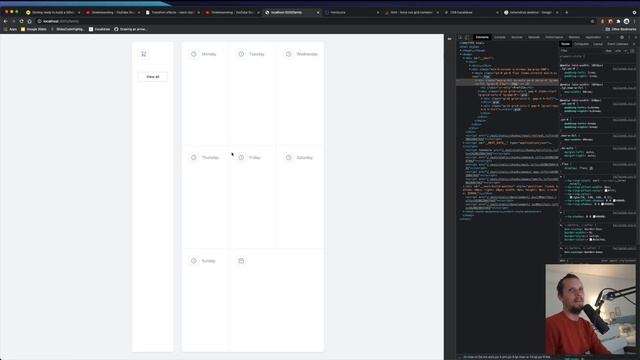
Task: Click the extensions puzzle icon
Action: click(x=618, y=21)
